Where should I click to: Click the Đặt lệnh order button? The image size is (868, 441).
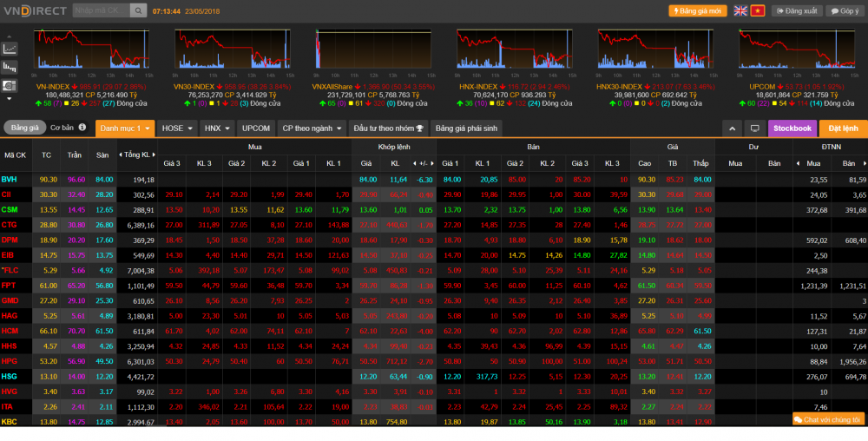[x=843, y=128]
